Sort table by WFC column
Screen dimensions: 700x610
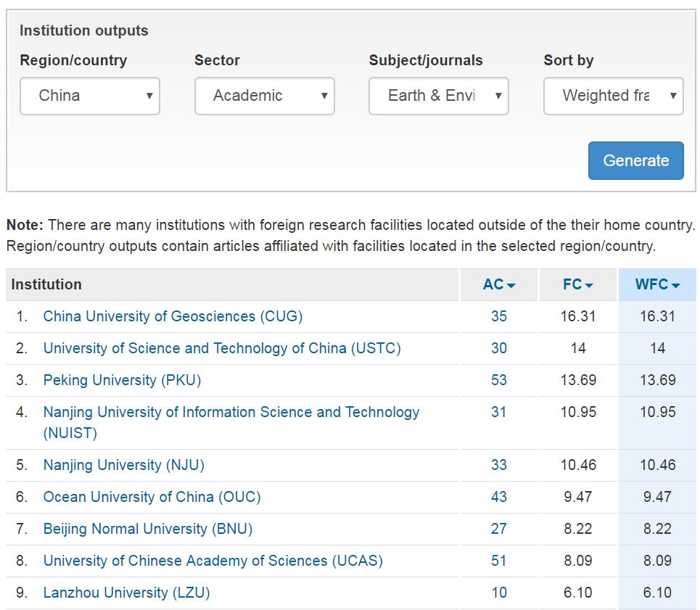coord(657,284)
